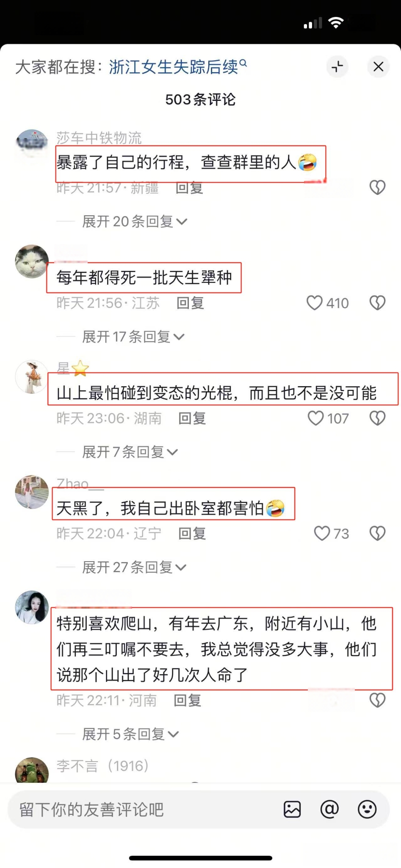This screenshot has height=868, width=401.
Task: Like the comment with 107 likes
Action: click(x=315, y=418)
